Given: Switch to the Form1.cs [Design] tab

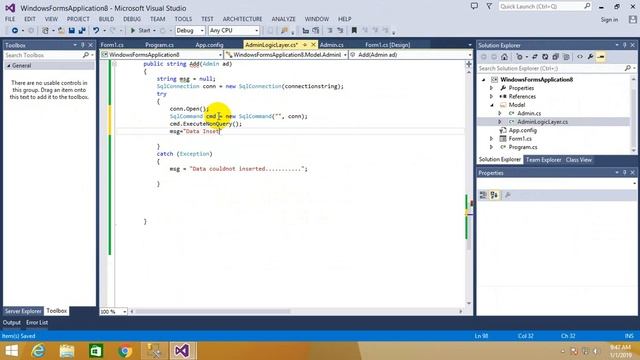Looking at the screenshot, I should click(388, 45).
